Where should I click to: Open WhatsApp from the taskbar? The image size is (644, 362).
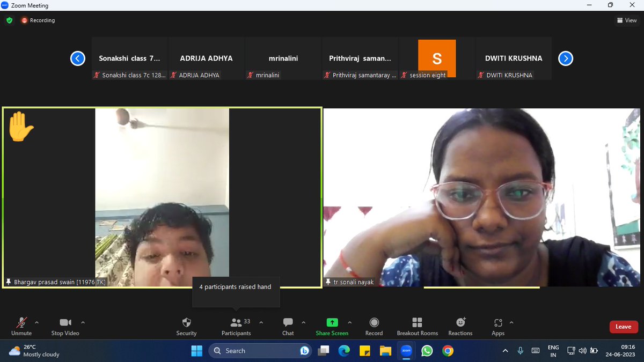pos(427,351)
